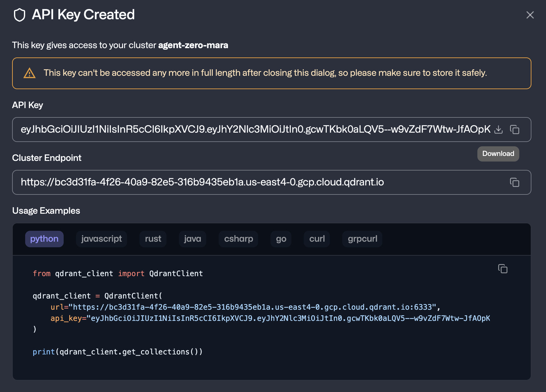This screenshot has width=546, height=392.
Task: Click the Download tooltip label
Action: tap(498, 154)
